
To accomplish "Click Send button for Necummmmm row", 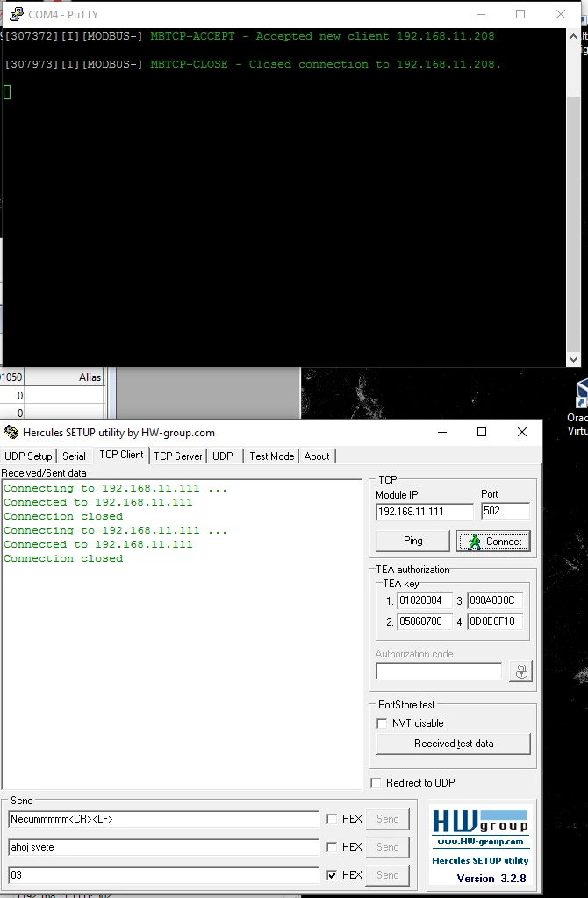I will [x=388, y=819].
